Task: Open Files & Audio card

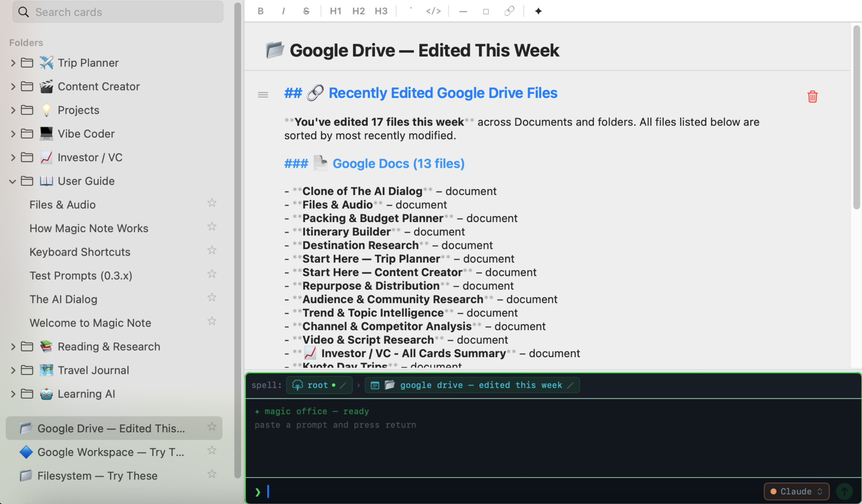Action: point(63,205)
